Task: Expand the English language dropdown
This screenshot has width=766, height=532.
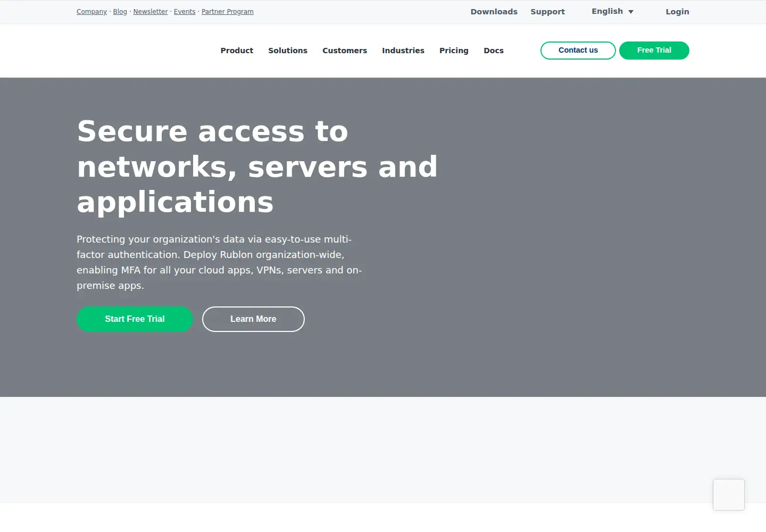Action: [612, 11]
